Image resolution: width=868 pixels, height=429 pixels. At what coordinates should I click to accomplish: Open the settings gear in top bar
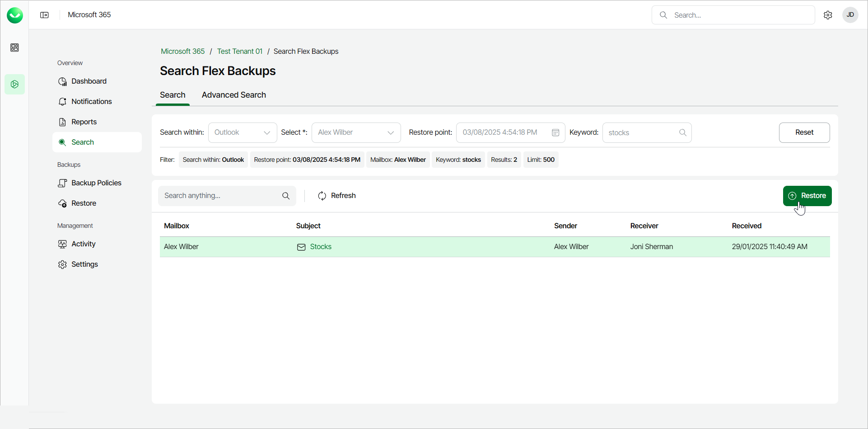coord(828,15)
